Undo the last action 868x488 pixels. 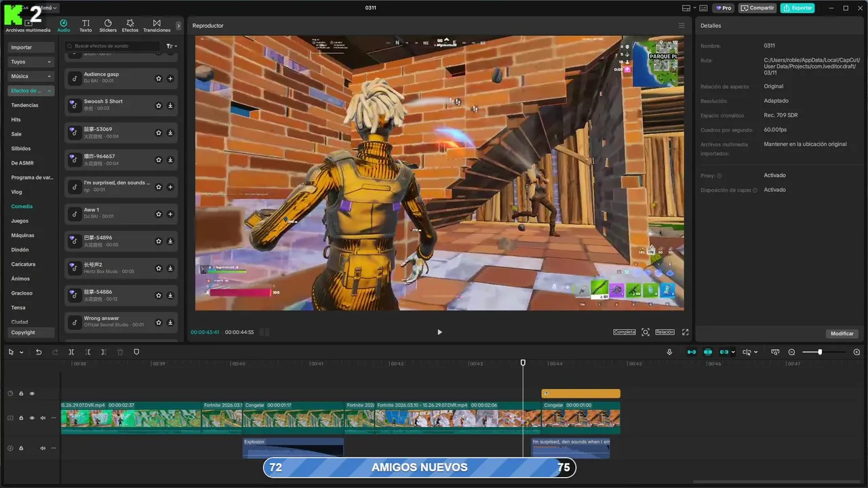point(39,352)
